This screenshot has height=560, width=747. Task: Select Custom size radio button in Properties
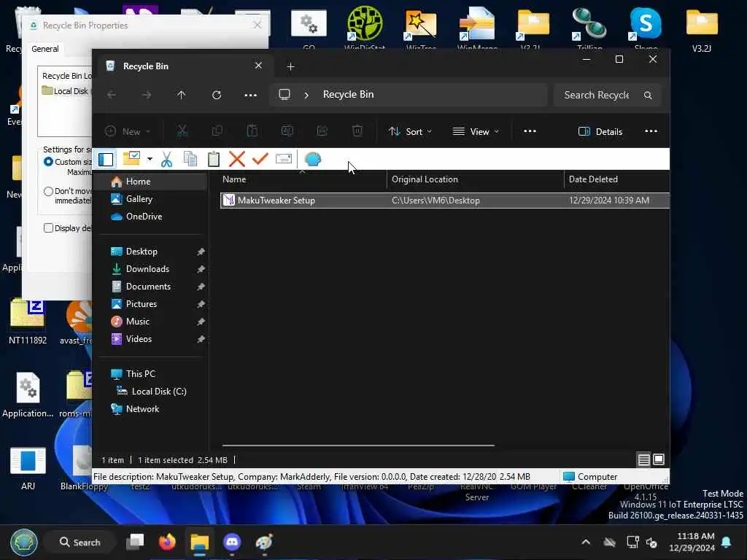click(48, 162)
